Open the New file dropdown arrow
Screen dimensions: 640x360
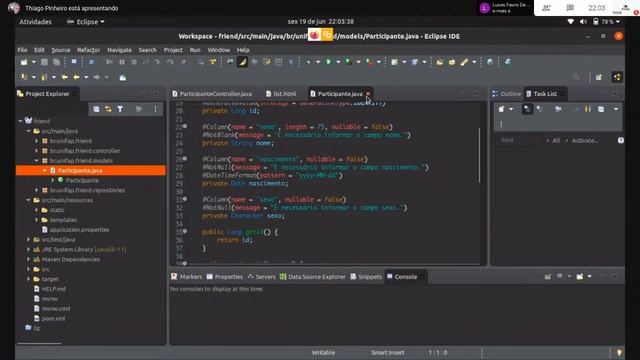click(33, 62)
